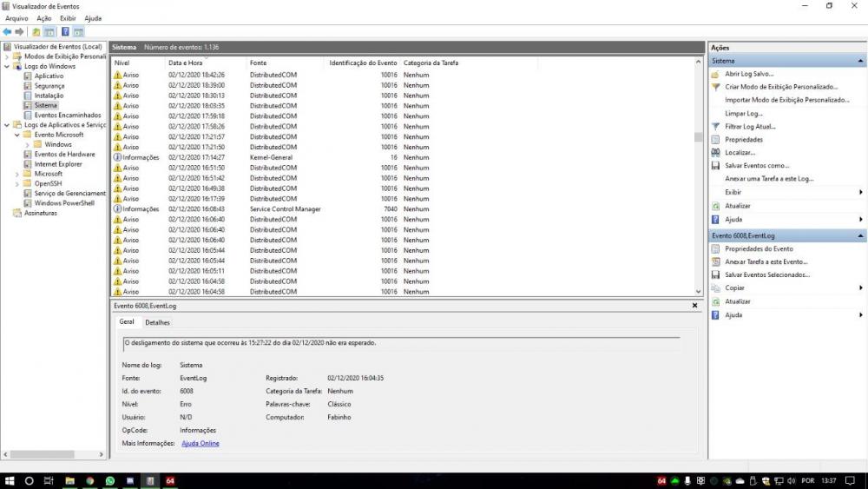Click the back arrow toolbar icon
The width and height of the screenshot is (868, 489).
click(x=7, y=31)
